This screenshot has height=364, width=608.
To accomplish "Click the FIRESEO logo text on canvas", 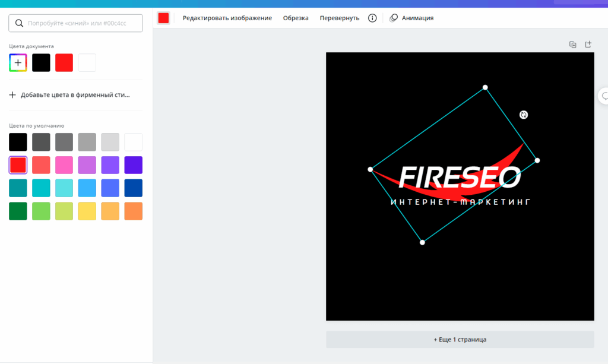I will 460,177.
